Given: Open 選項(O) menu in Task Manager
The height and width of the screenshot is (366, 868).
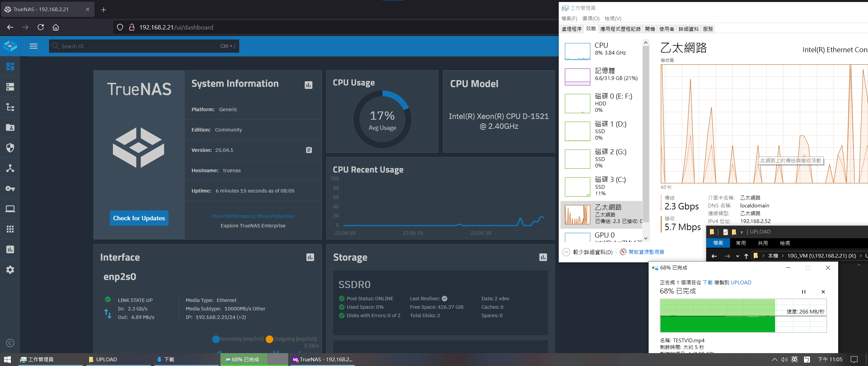Looking at the screenshot, I should (591, 18).
